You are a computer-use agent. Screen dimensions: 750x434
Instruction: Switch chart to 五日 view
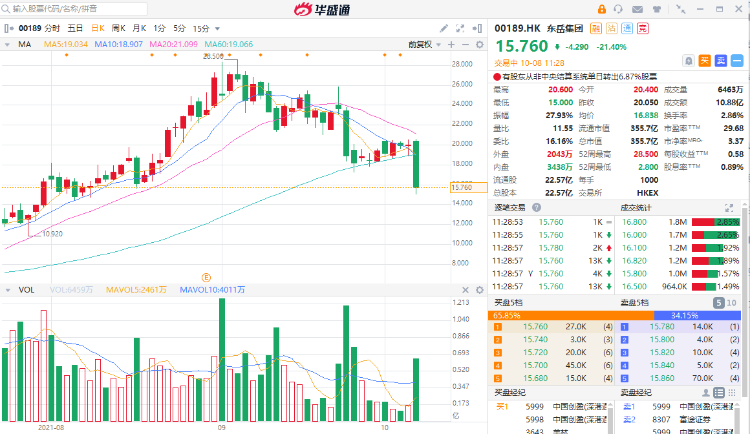(x=75, y=28)
